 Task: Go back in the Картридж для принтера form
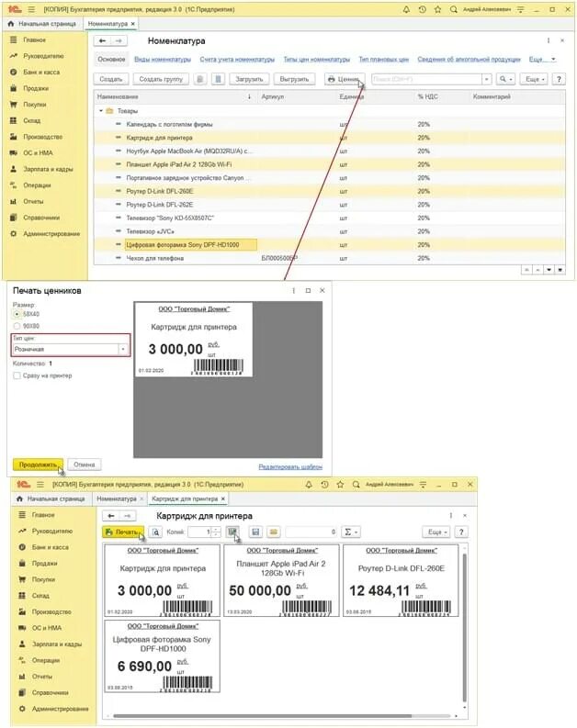click(111, 516)
